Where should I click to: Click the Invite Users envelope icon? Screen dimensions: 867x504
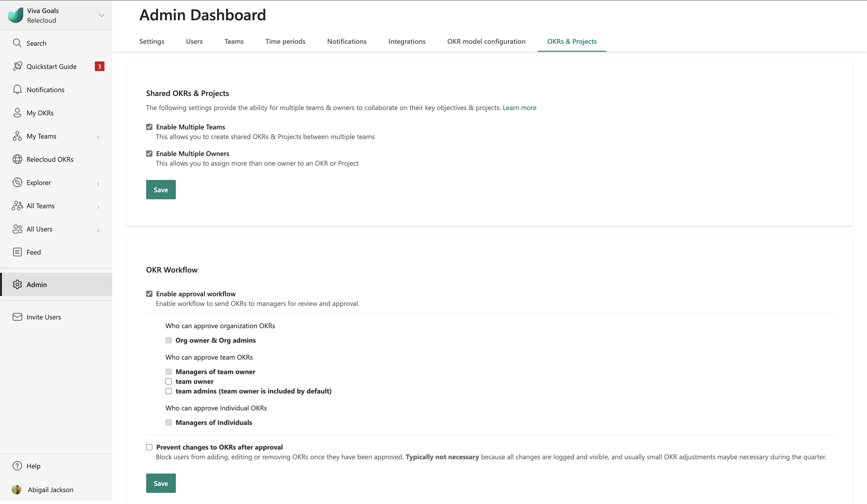[17, 317]
